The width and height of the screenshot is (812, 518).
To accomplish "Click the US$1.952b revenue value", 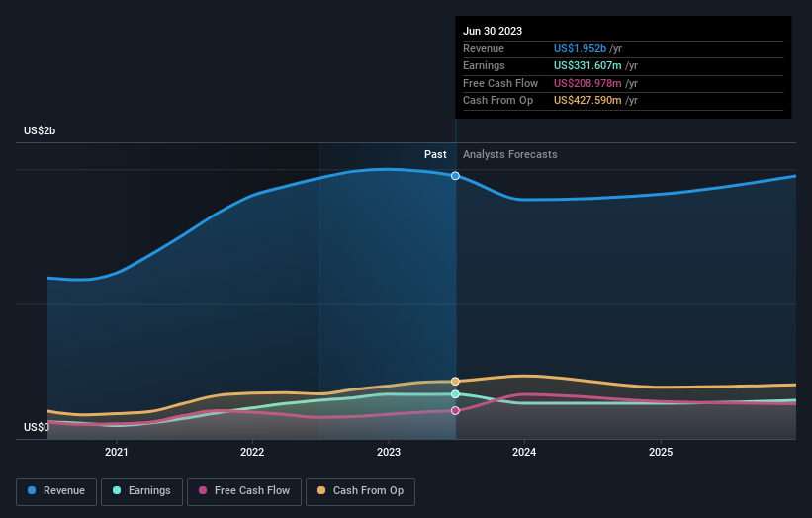I will (x=580, y=48).
